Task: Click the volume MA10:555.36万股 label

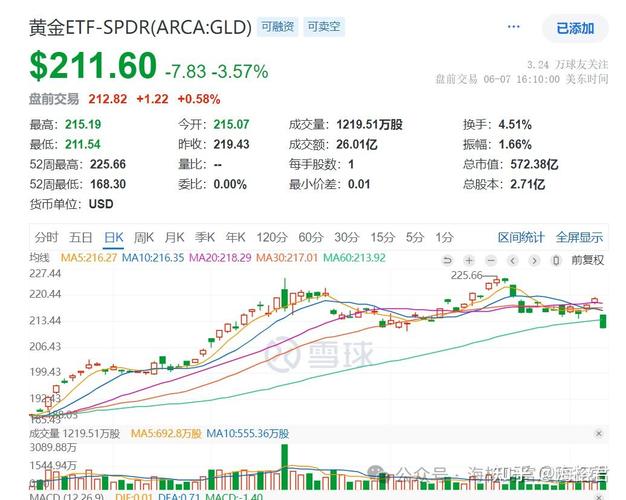Action: pyautogui.click(x=248, y=434)
